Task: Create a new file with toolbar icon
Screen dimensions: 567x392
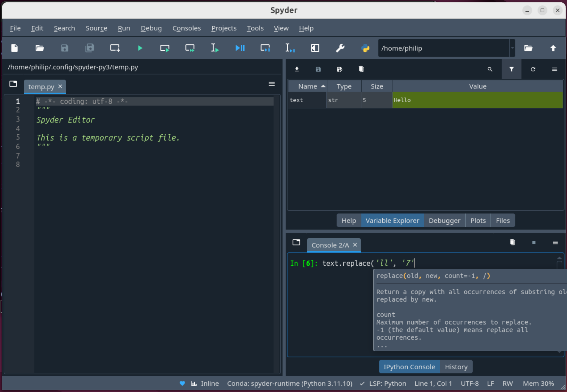Action: (14, 48)
